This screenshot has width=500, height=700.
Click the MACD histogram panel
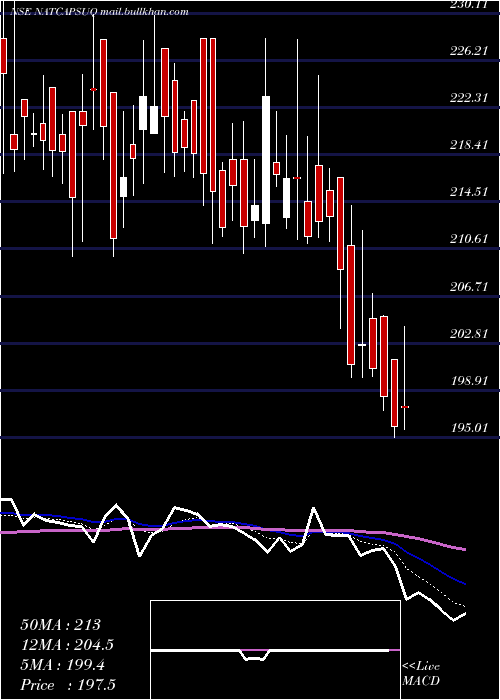275,650
